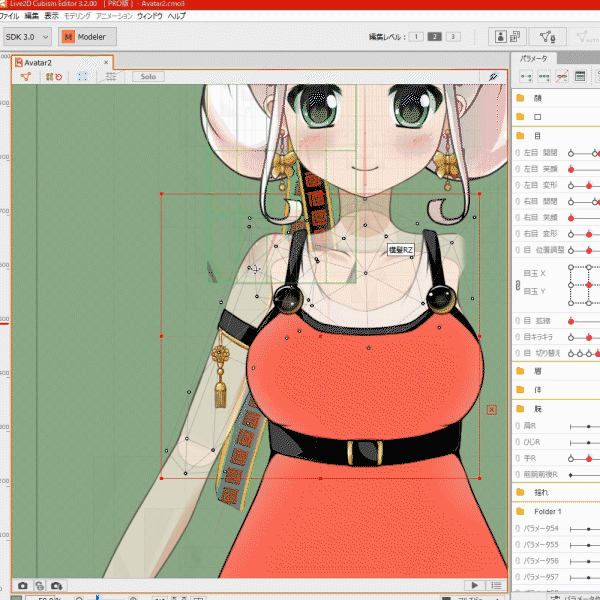This screenshot has width=600, height=600.
Task: Open the 編集 menu
Action: coord(31,16)
